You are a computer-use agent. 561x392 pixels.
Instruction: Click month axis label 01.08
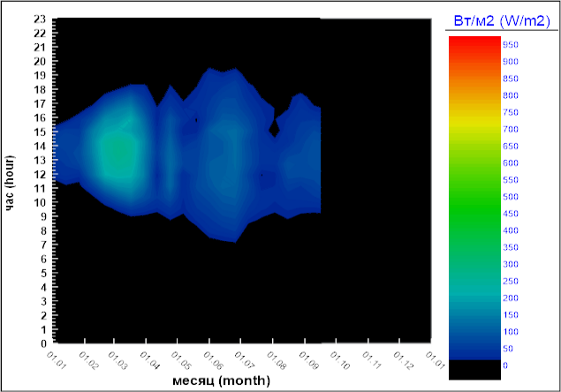277,360
